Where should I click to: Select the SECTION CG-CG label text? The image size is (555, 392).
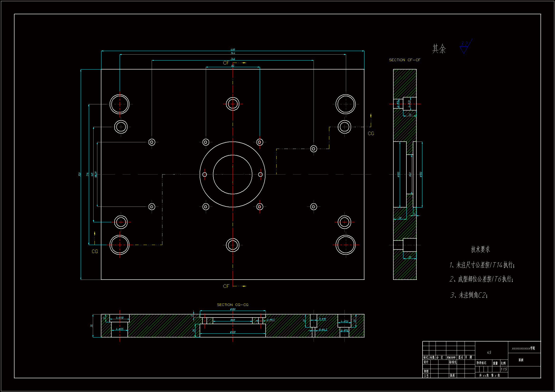click(233, 305)
